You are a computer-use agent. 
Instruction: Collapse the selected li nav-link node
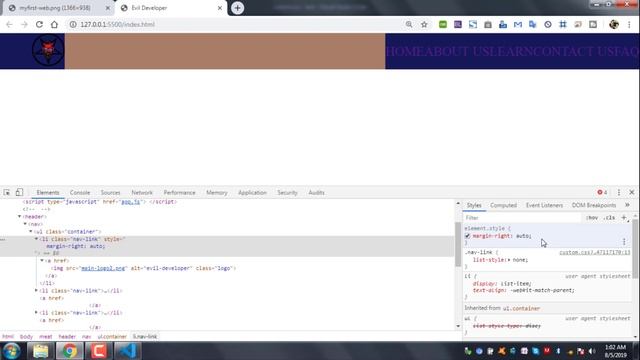pos(36,239)
